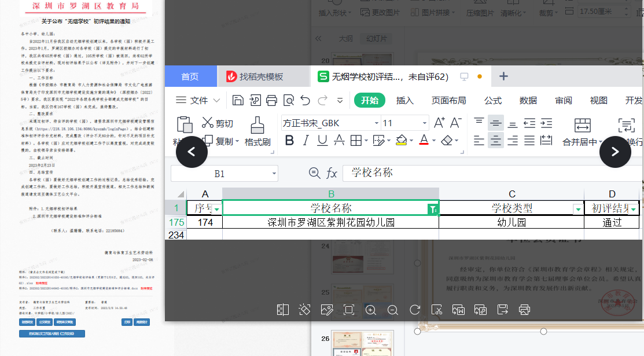This screenshot has width=644, height=356.
Task: Open the 数据 ribbon tab
Action: [x=528, y=100]
